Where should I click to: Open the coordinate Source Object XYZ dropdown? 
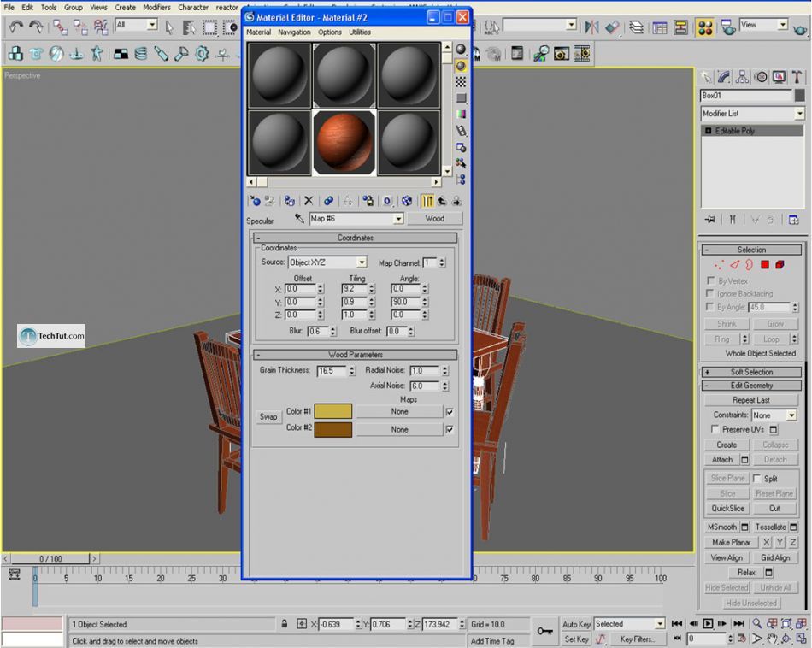pyautogui.click(x=327, y=262)
